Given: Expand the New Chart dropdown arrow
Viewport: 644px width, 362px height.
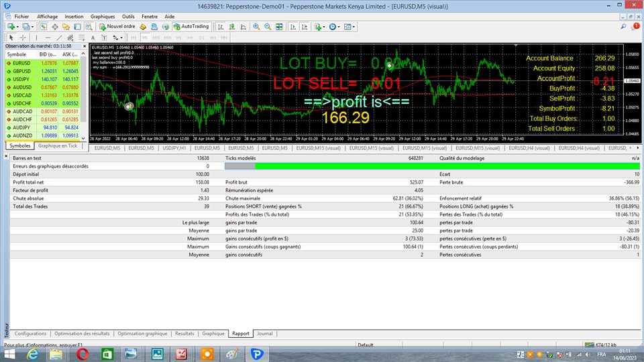Looking at the screenshot, I should tap(17, 27).
